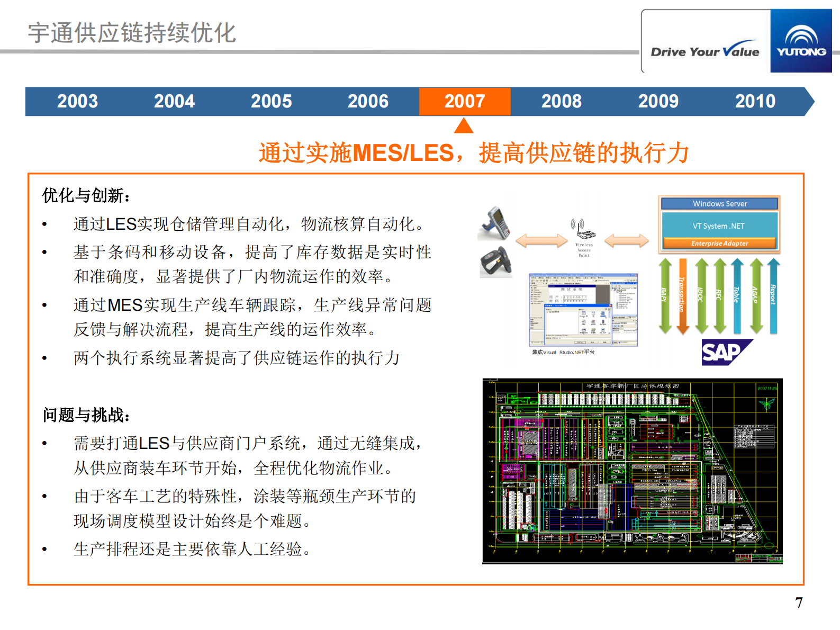This screenshot has width=840, height=630.
Task: Select year 2003 on the timeline
Action: pyautogui.click(x=77, y=101)
